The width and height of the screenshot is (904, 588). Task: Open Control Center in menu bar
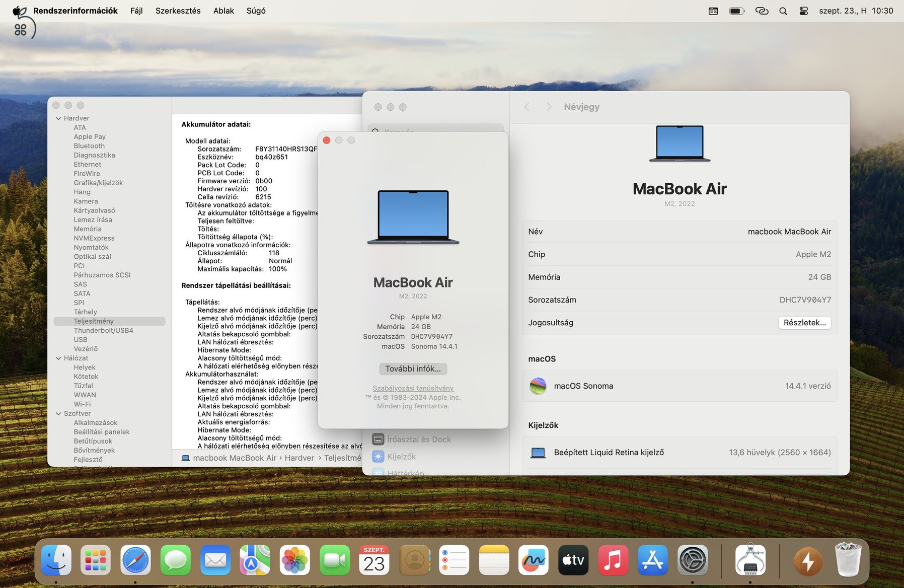tap(804, 11)
